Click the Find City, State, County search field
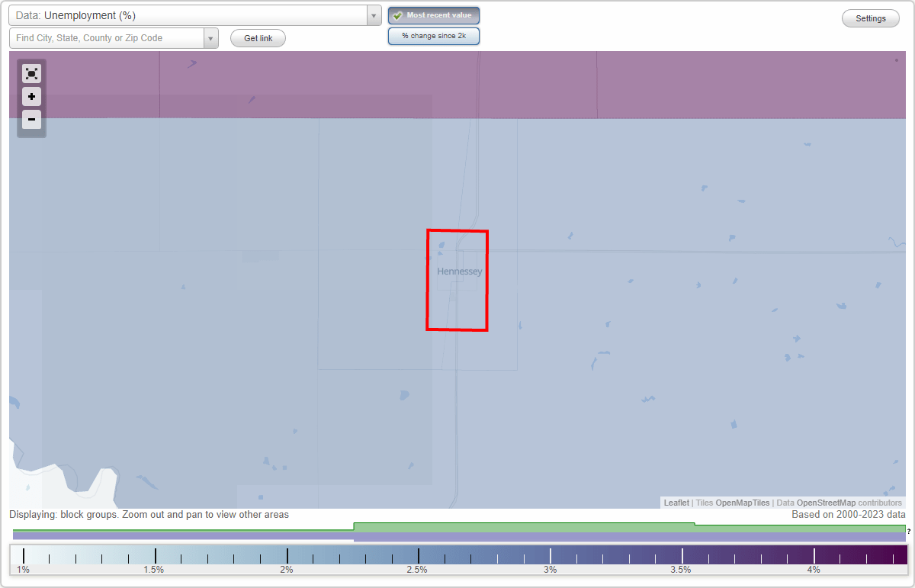Image resolution: width=915 pixels, height=588 pixels. 107,38
